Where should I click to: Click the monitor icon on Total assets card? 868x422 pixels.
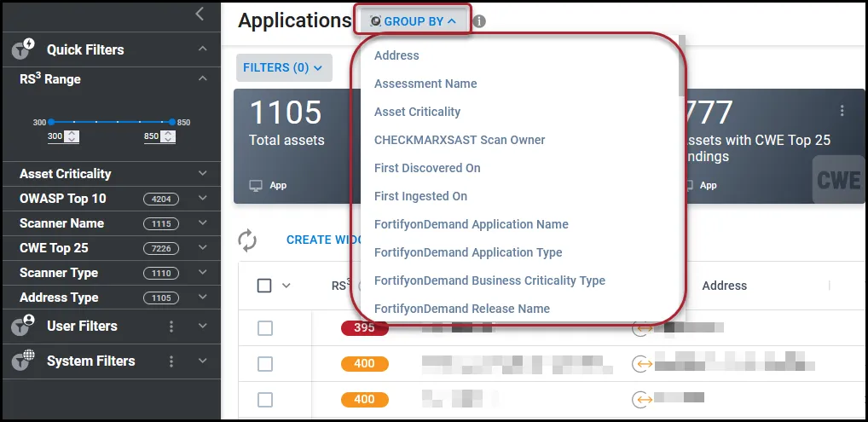click(255, 186)
